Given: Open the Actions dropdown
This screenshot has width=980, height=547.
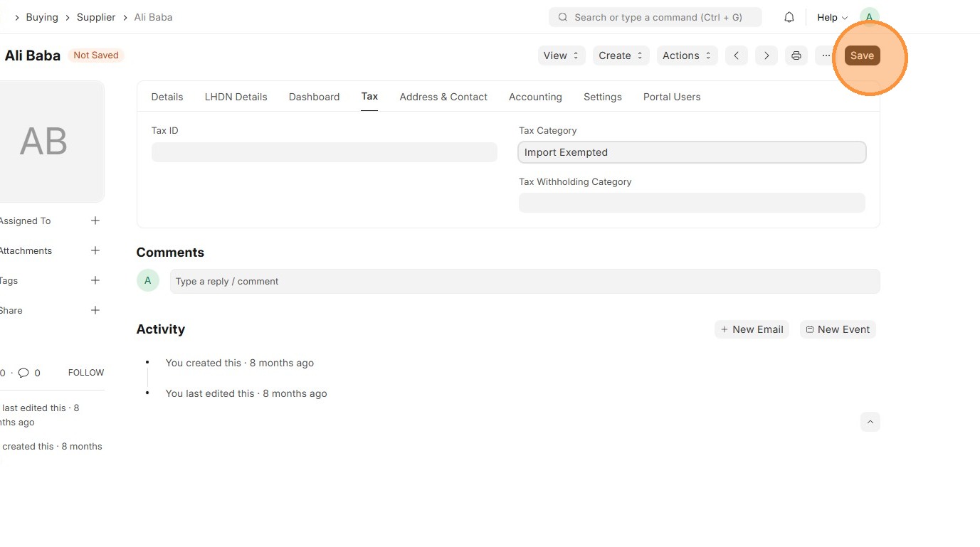Looking at the screenshot, I should 687,55.
